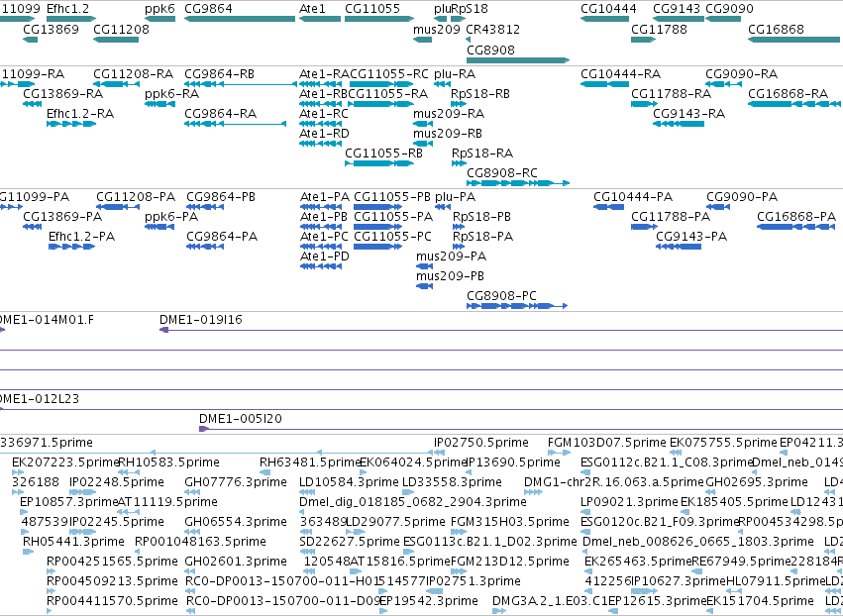
Task: Open BAC clone DME1-005I20
Action: click(521, 429)
